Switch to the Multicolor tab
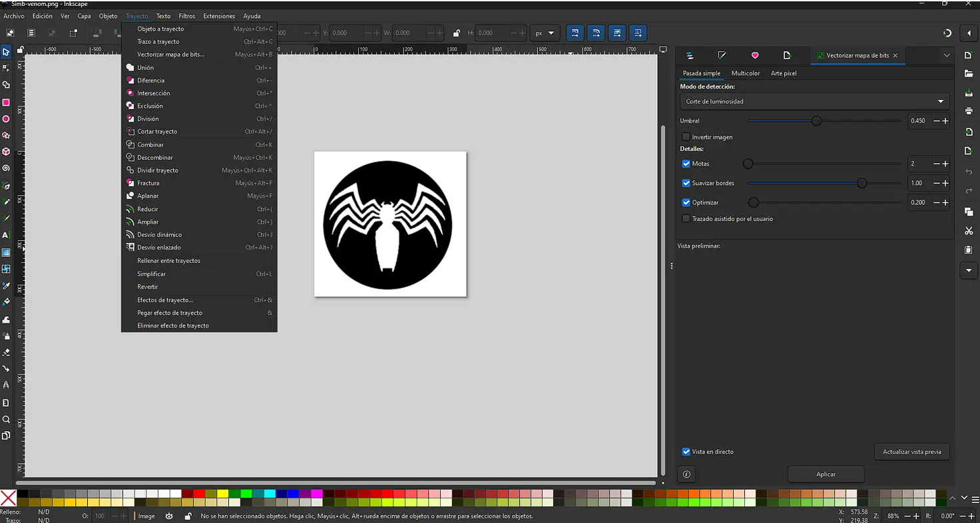 [745, 73]
